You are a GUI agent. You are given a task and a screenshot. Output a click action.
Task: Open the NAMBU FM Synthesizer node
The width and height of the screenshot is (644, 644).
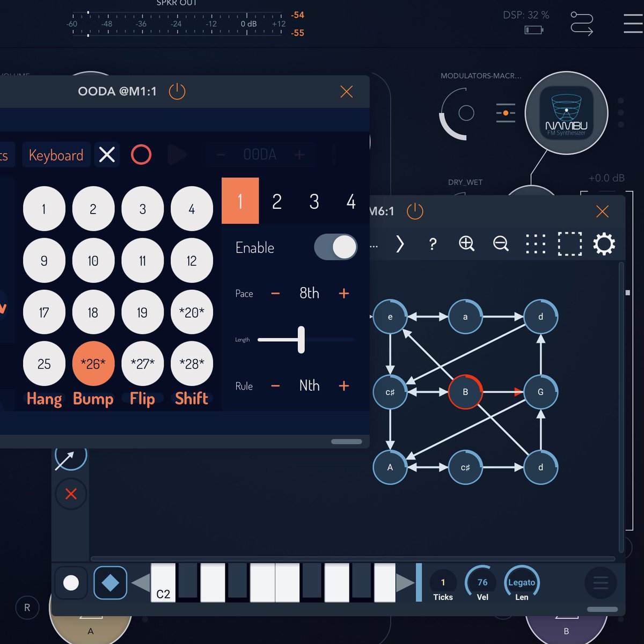(x=566, y=113)
